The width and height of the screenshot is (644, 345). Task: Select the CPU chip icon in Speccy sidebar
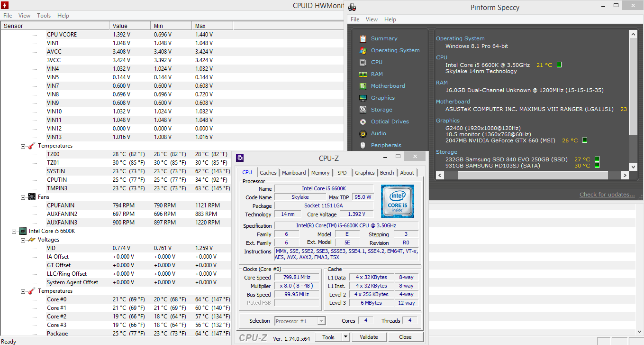coord(363,62)
